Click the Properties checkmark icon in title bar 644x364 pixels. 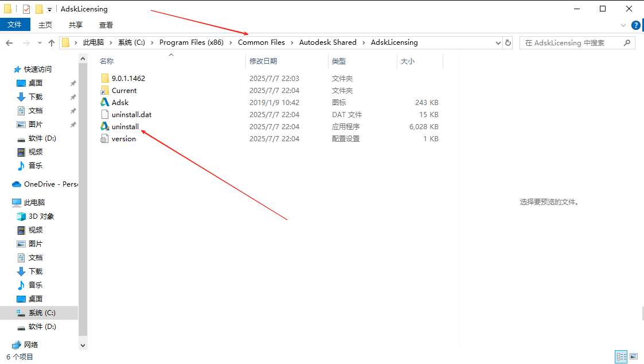point(26,9)
